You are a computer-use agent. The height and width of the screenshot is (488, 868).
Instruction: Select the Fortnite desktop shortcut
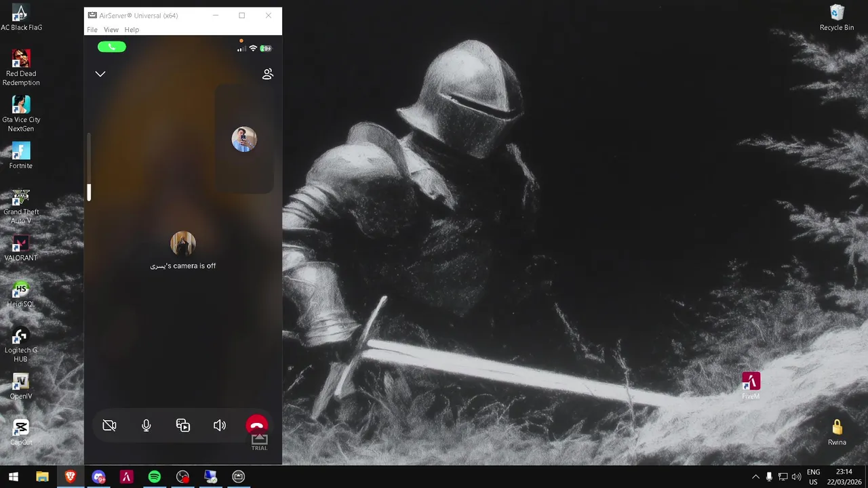click(21, 155)
